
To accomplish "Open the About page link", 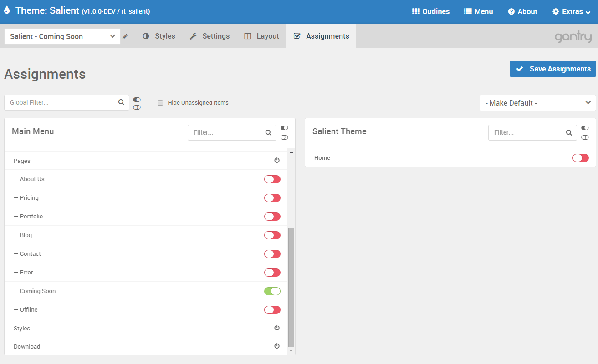I will point(523,12).
